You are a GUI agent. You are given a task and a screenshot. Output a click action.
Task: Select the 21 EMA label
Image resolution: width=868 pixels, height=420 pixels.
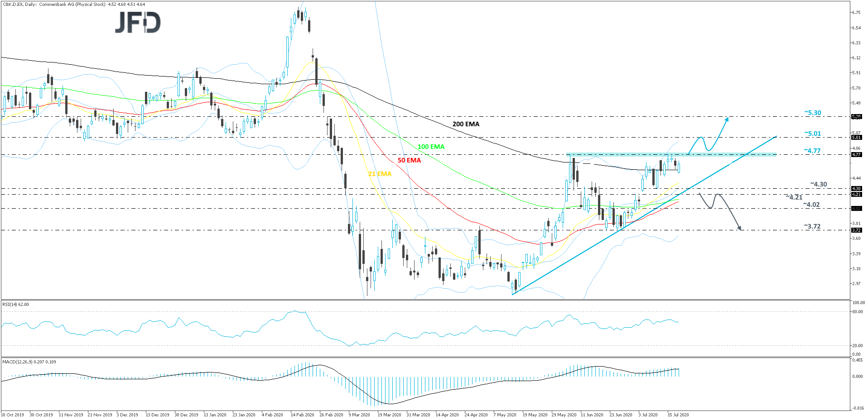click(380, 173)
